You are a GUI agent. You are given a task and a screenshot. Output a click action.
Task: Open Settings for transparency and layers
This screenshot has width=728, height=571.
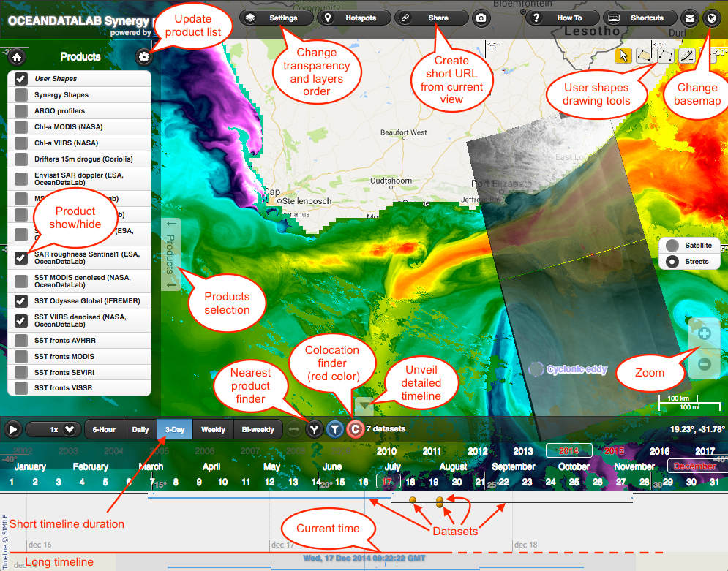[x=277, y=18]
